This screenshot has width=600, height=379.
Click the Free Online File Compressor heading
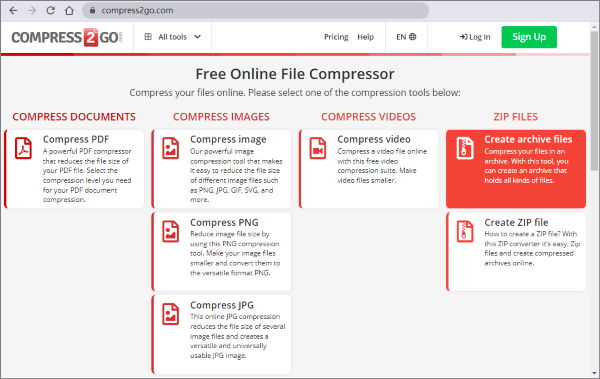coord(295,74)
